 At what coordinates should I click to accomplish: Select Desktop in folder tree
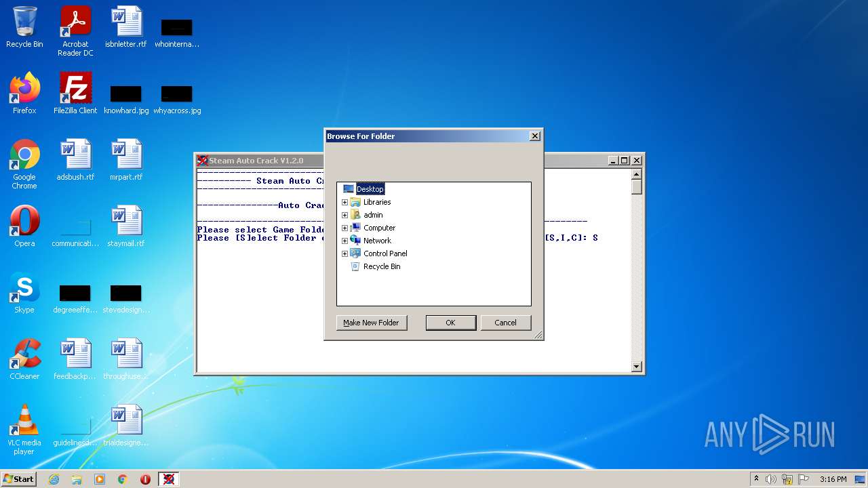pos(370,189)
